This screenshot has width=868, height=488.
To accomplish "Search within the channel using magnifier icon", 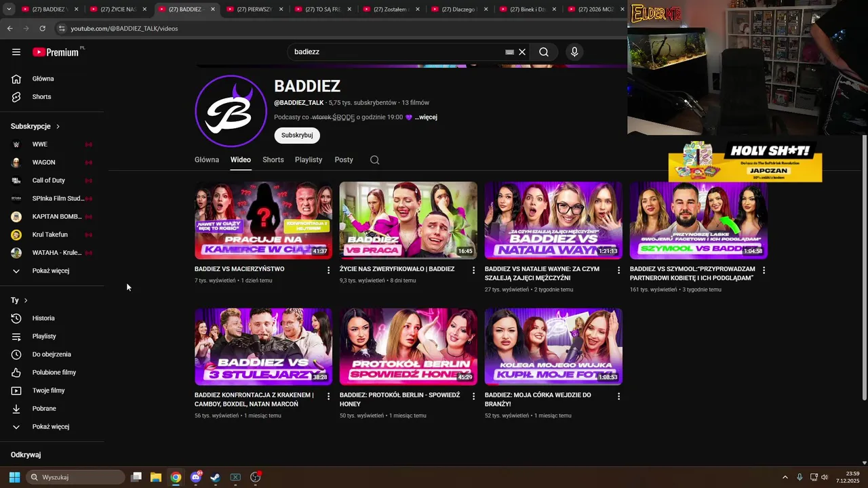I will 374,160.
